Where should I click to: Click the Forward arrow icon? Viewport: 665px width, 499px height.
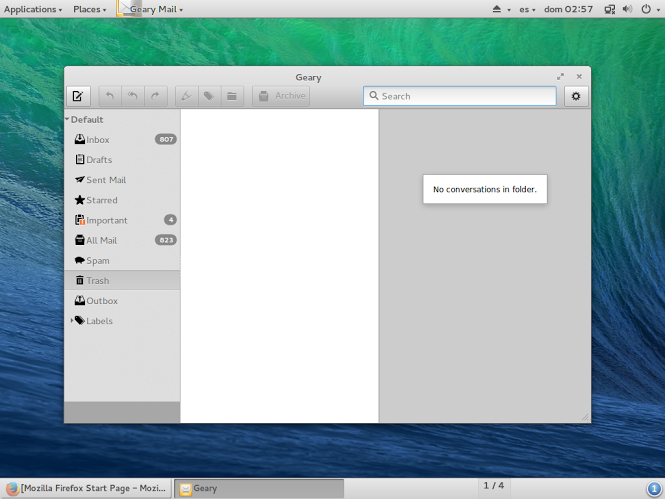pos(156,96)
